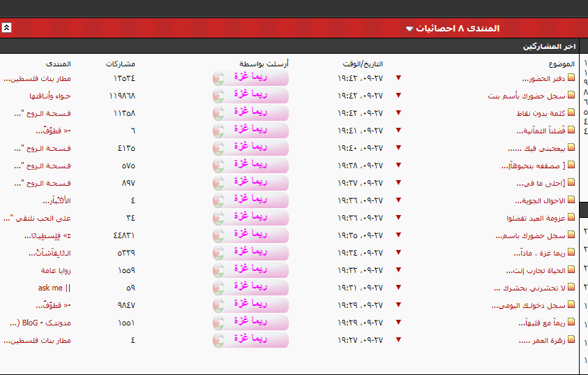Click the folder icon beside دفتر الحضور
The image size is (588, 375).
[x=571, y=78]
